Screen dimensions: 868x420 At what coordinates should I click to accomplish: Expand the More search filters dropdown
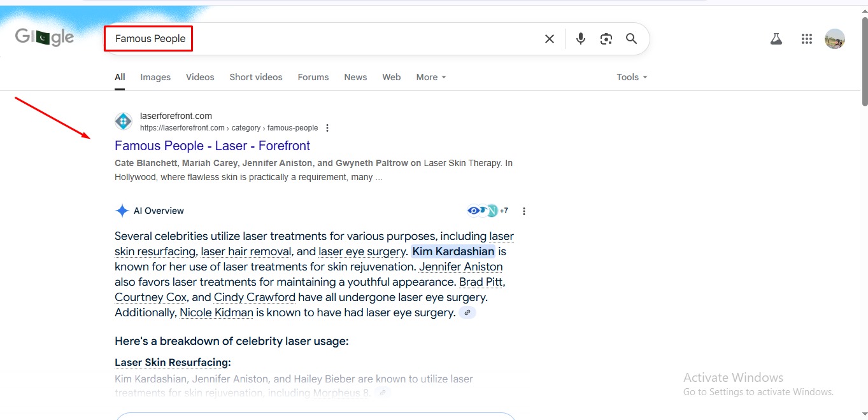point(431,77)
